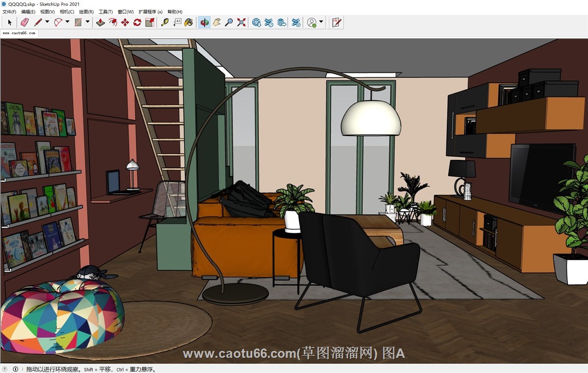
Task: Open the 文件(F) menu
Action: 9,12
